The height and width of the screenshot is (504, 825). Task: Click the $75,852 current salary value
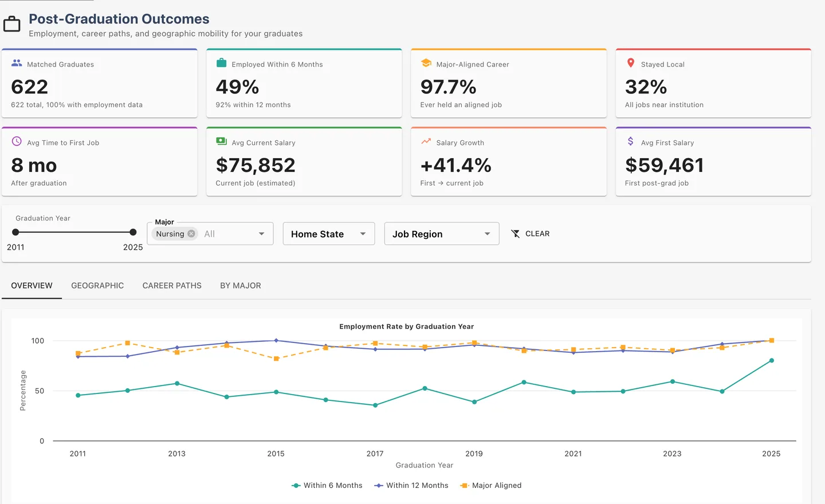click(x=256, y=166)
